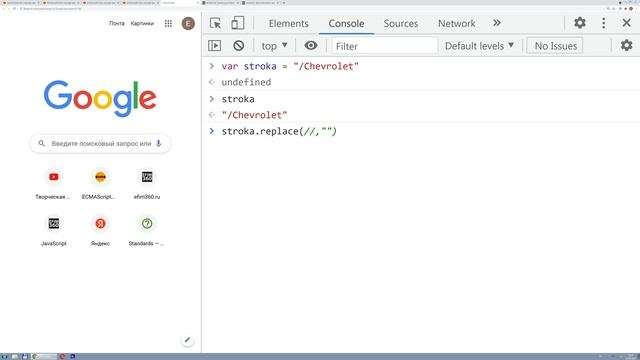
Task: Click the undefined output line
Action: tap(246, 82)
